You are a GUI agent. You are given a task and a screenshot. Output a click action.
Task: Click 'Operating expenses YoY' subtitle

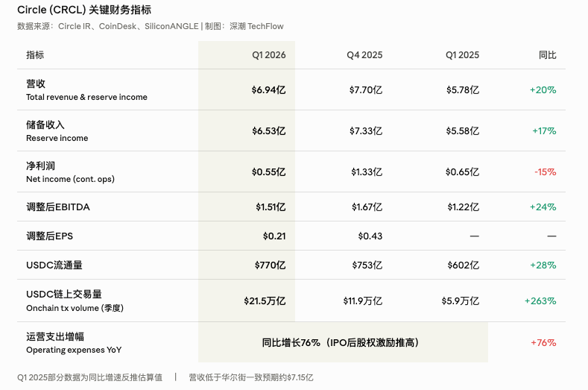pos(74,350)
